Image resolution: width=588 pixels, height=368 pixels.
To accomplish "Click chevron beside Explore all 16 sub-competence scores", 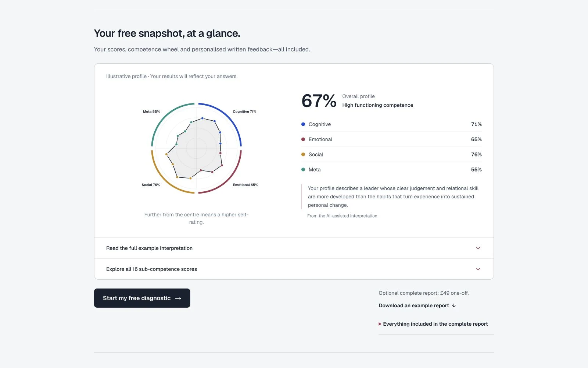I will [478, 269].
